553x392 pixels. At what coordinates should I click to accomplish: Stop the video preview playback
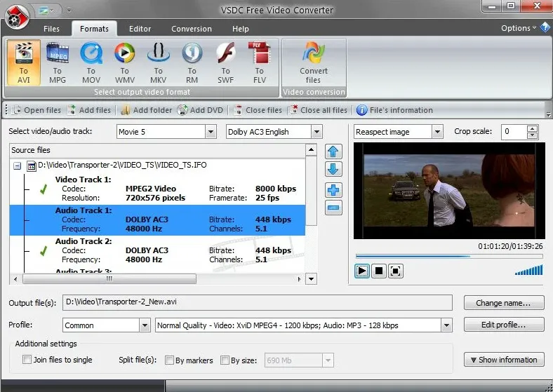379,271
